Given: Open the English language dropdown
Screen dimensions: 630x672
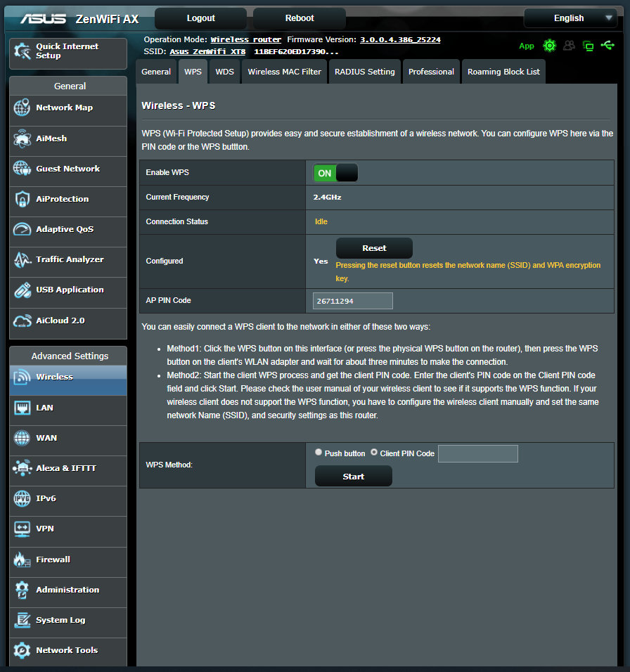Looking at the screenshot, I should 571,18.
